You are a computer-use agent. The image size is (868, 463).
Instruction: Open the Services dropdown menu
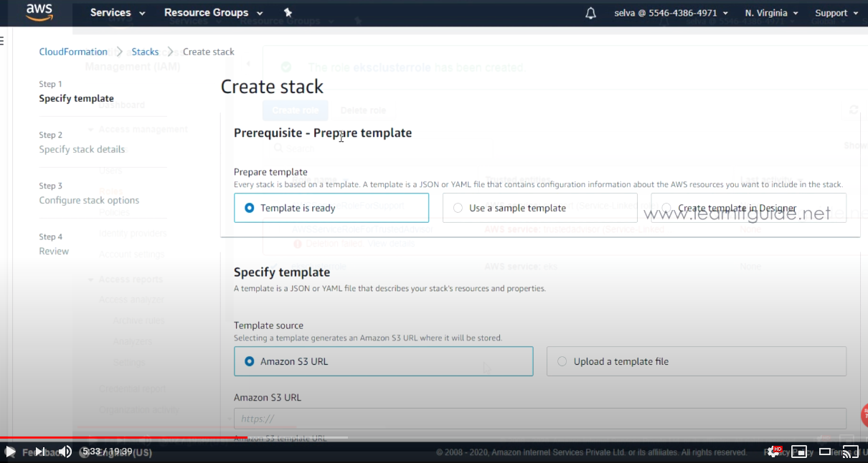click(118, 13)
